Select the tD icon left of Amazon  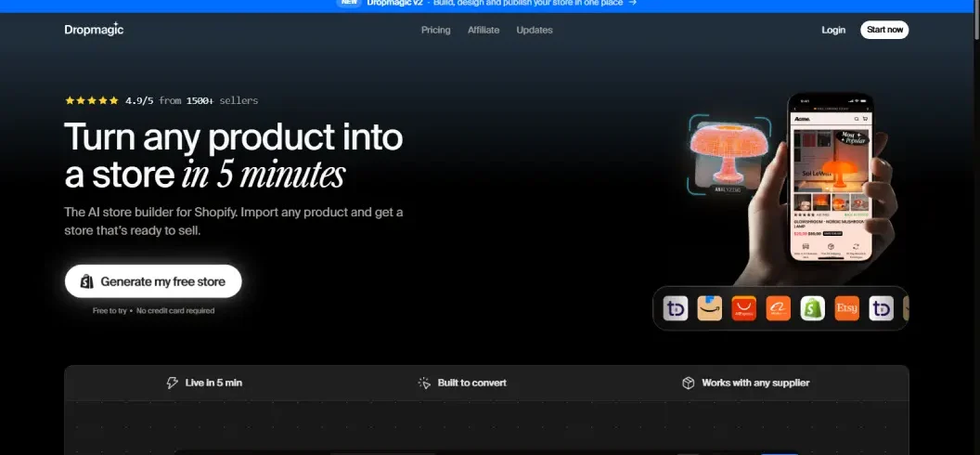click(676, 308)
